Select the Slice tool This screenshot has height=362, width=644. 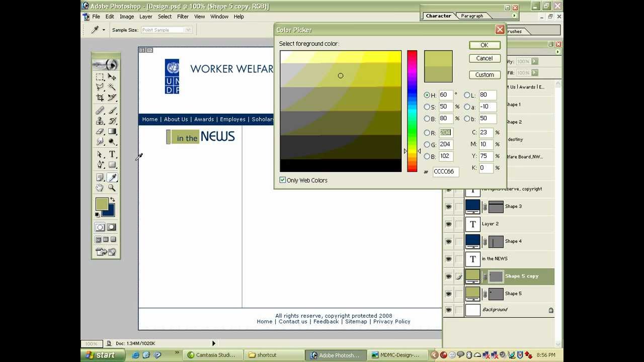coord(112,98)
